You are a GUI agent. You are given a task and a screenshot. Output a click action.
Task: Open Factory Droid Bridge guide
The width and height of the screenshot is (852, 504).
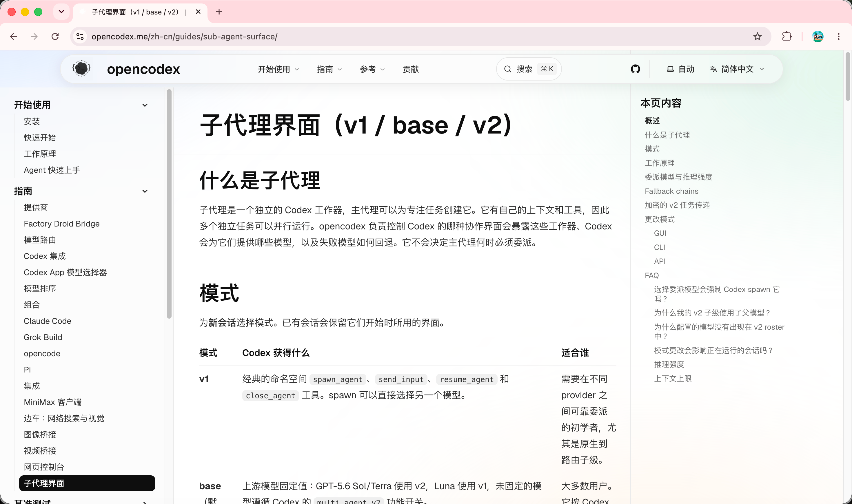(x=61, y=224)
